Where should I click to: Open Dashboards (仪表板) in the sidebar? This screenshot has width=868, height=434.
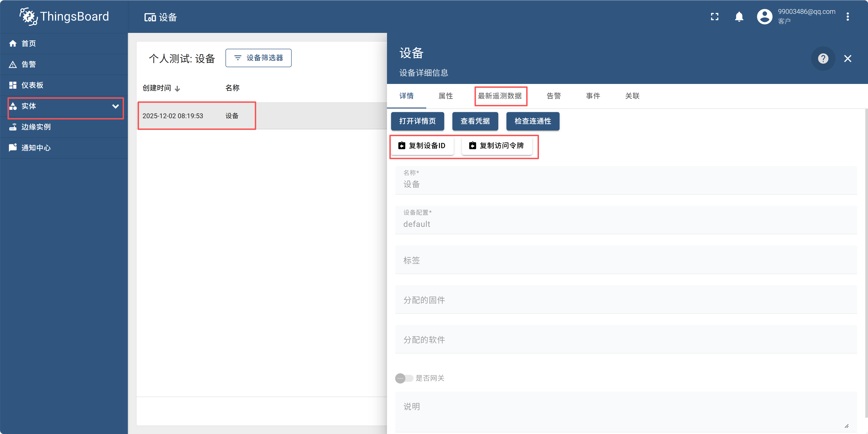point(32,85)
